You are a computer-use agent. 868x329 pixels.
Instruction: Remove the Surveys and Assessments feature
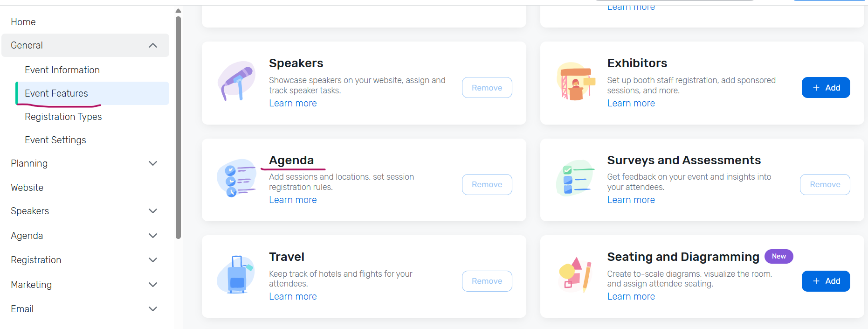[825, 184]
